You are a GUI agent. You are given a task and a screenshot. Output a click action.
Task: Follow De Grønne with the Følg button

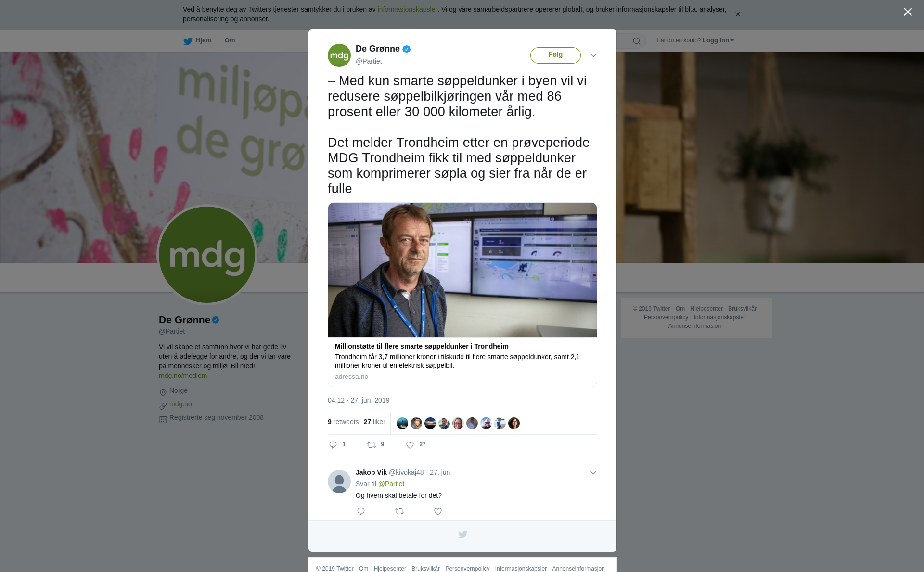[x=555, y=55]
